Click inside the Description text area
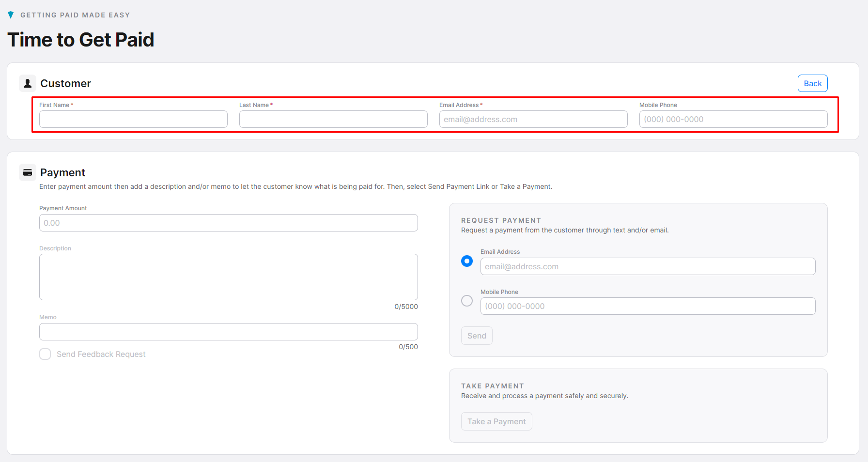Viewport: 868px width, 462px height. tap(229, 277)
